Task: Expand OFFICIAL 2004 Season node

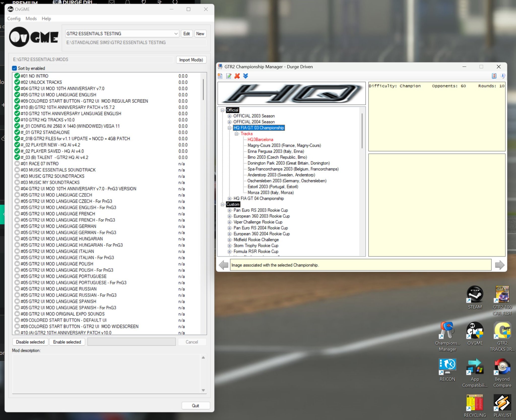Action: [x=229, y=122]
